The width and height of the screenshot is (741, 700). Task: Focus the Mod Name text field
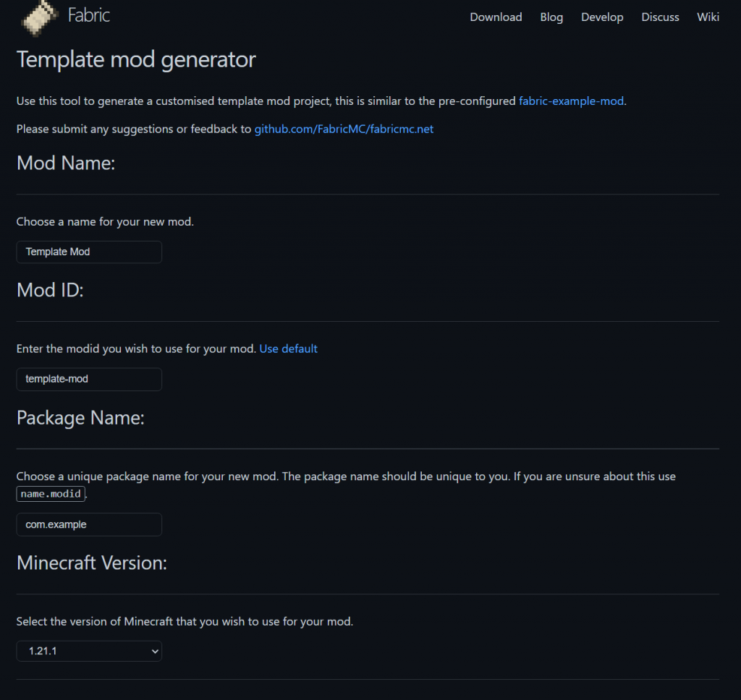[x=89, y=252]
